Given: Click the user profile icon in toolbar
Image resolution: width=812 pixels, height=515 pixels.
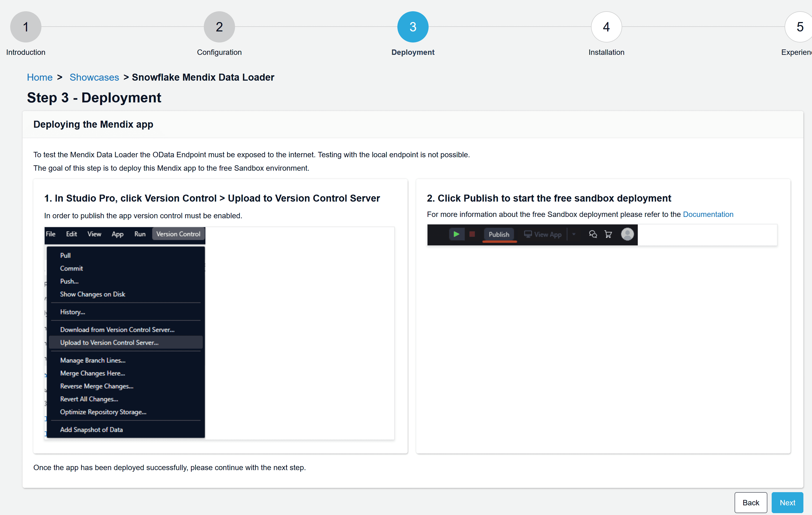Looking at the screenshot, I should [626, 234].
